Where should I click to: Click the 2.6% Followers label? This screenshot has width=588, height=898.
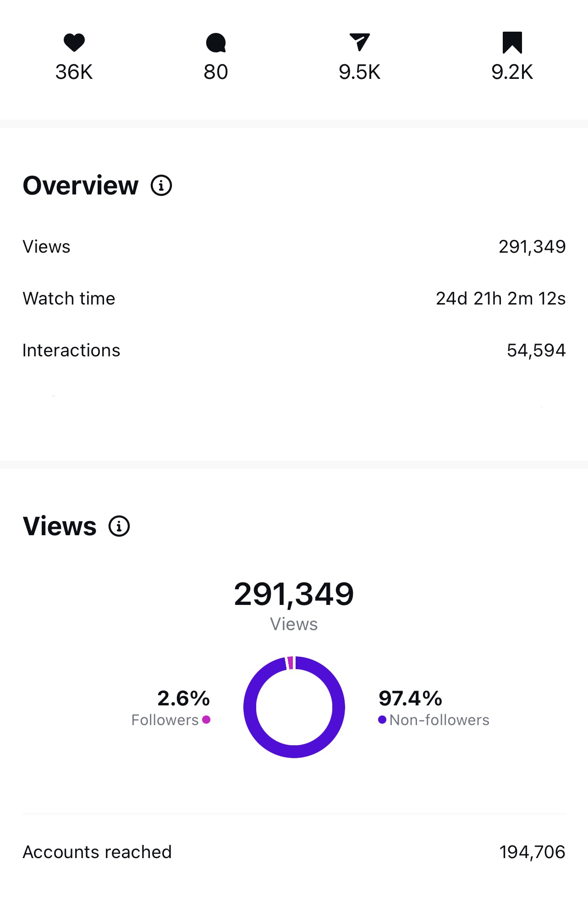click(183, 698)
